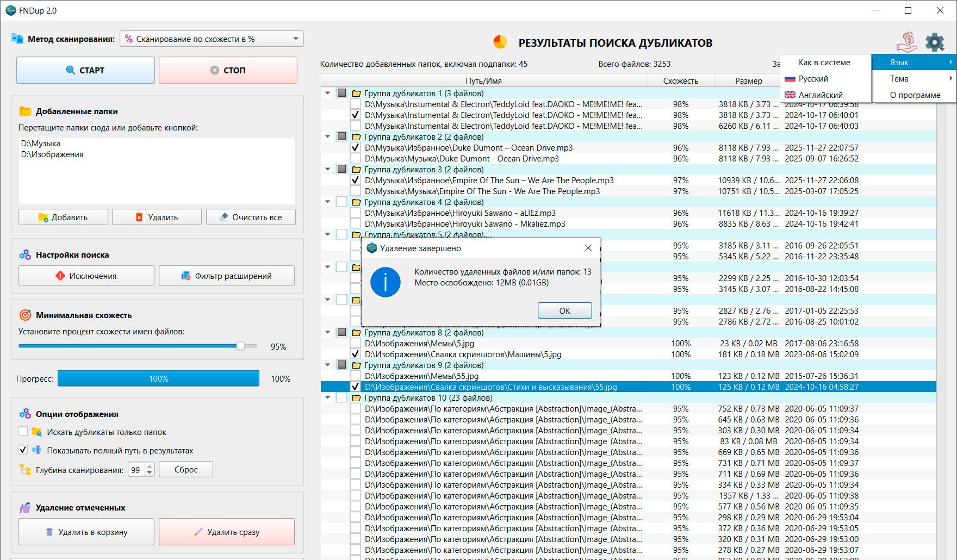Collapse duplicate group 10 tree node
957x560 pixels.
(x=327, y=398)
